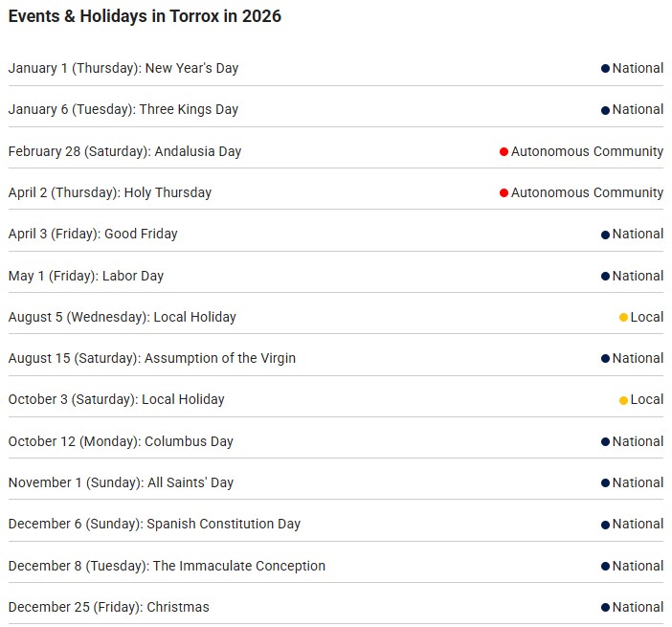672x627 pixels.
Task: Click the dark blue dot beside New Year's Day
Action: (605, 69)
